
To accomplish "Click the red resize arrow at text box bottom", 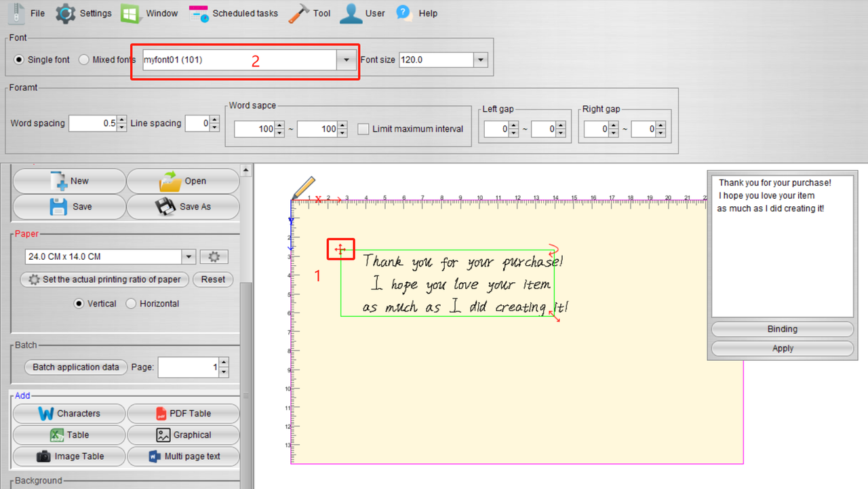I will [555, 315].
